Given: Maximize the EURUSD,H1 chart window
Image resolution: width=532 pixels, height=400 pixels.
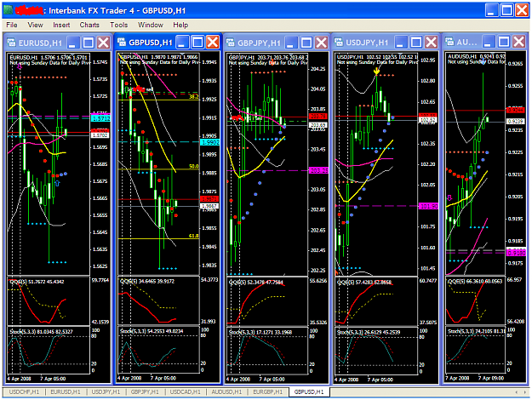Looking at the screenshot, I should tap(89, 43).
